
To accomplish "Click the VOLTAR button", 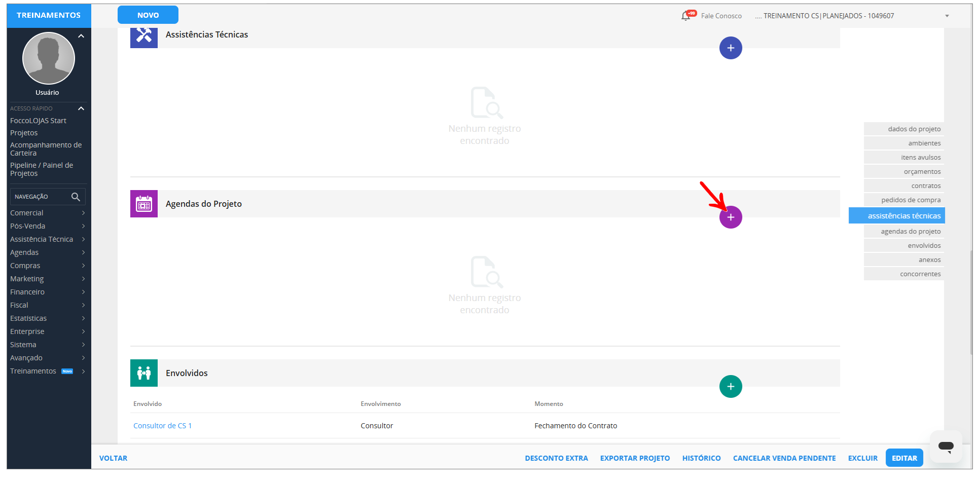I will click(x=113, y=458).
